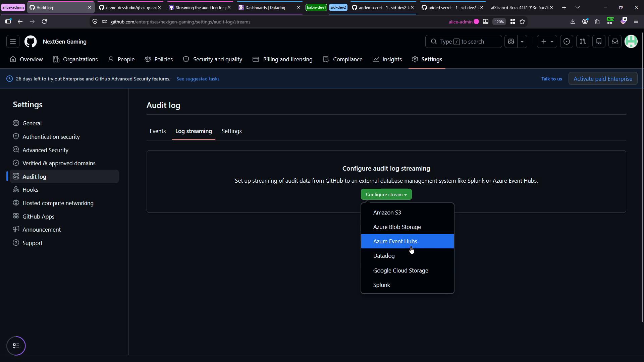Choose Google Cloud Storage option
Image resolution: width=644 pixels, height=362 pixels.
coord(407,270)
